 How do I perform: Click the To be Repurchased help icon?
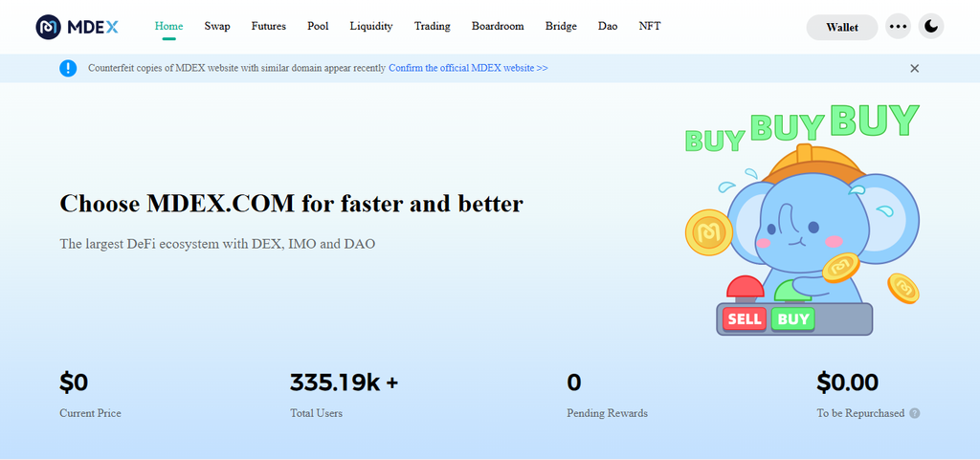tap(914, 413)
